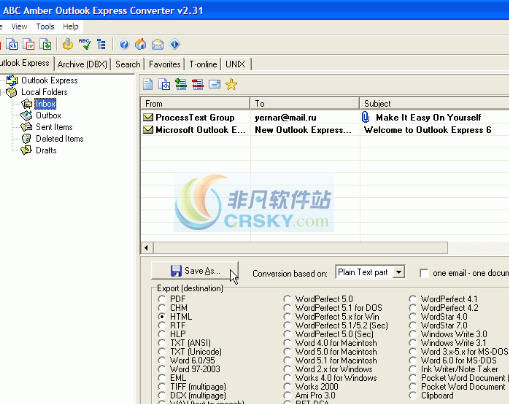The width and height of the screenshot is (509, 404).
Task: Switch to the UNIX tab
Action: [235, 64]
